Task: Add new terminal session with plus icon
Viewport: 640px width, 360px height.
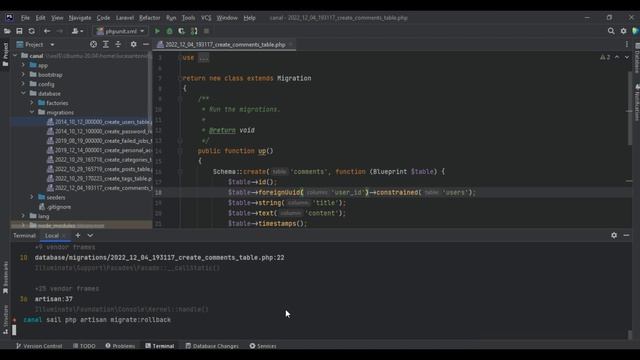Action: 78,236
